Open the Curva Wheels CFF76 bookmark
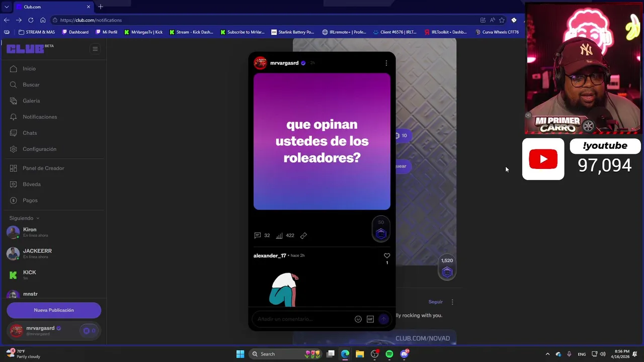Image resolution: width=644 pixels, height=362 pixels. (x=497, y=32)
